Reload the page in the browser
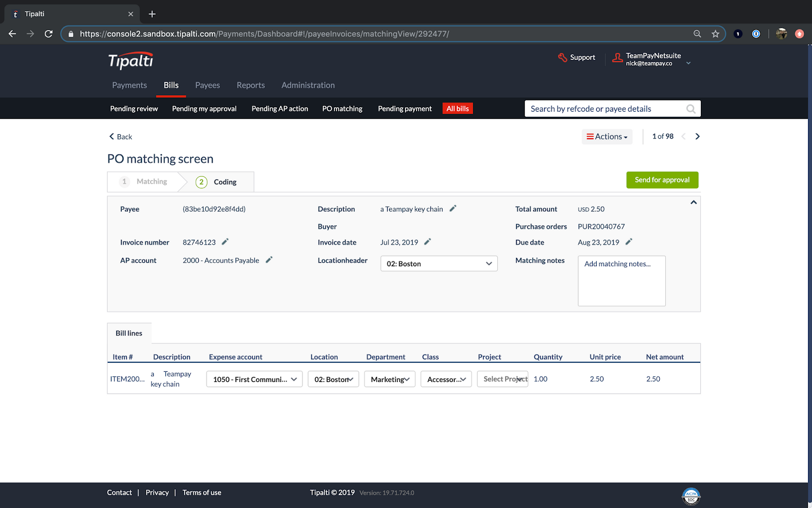The image size is (812, 508). 49,34
